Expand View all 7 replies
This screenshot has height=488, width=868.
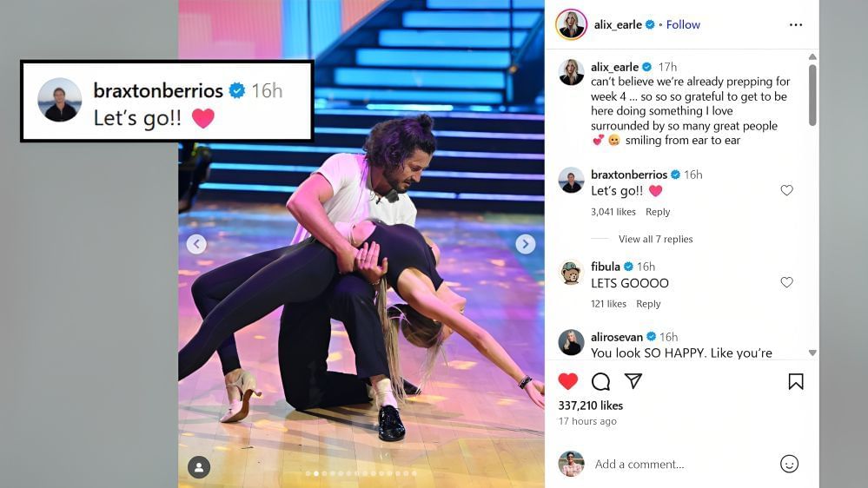click(x=655, y=239)
